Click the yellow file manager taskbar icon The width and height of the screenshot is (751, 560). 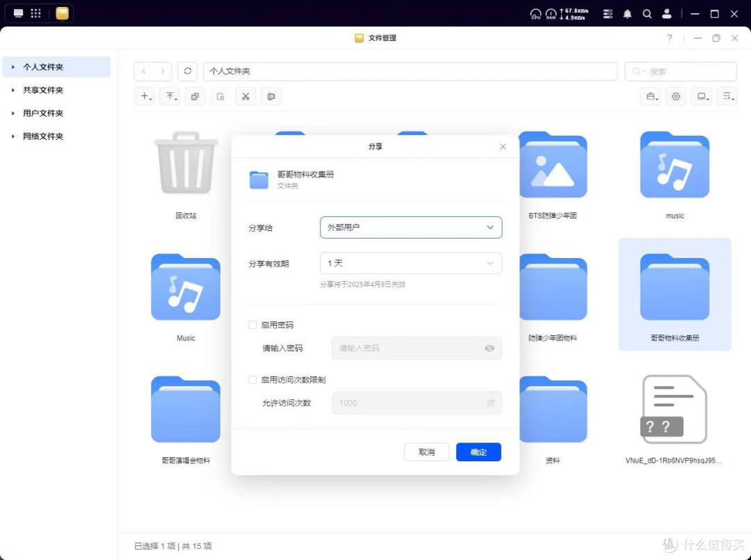(63, 13)
